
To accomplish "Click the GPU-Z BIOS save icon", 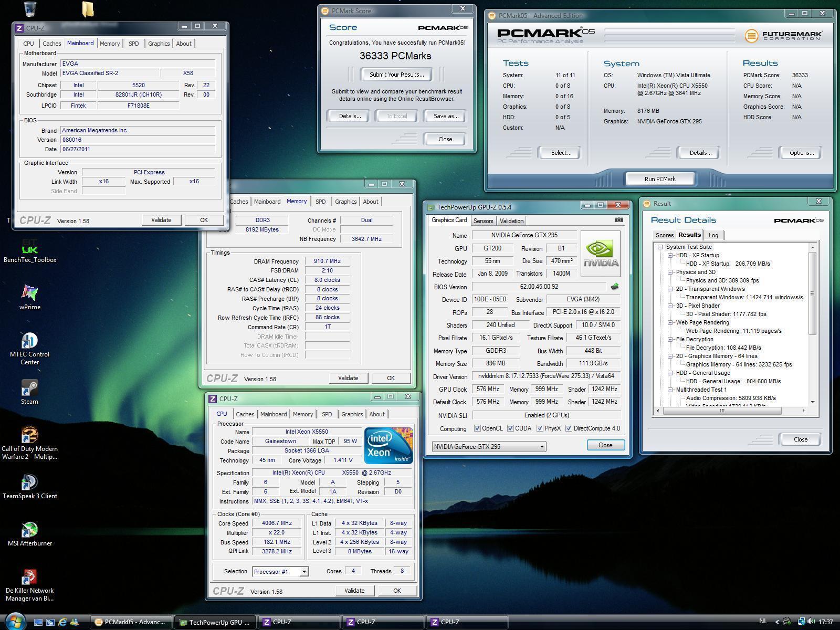I will [x=615, y=287].
